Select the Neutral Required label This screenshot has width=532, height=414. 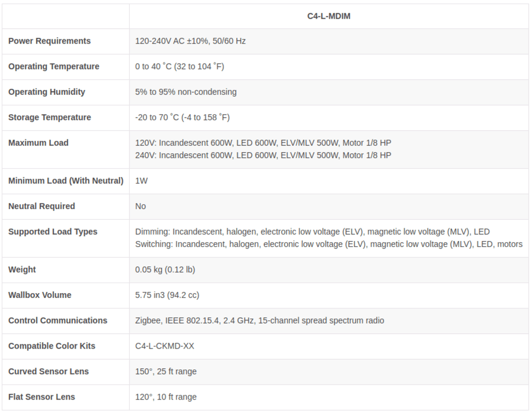41,206
